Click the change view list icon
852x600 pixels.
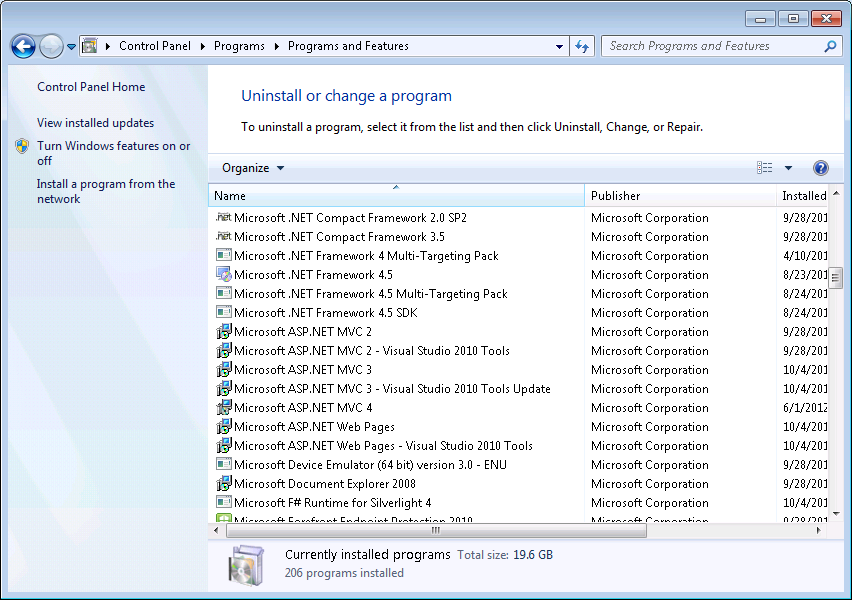pyautogui.click(x=765, y=168)
